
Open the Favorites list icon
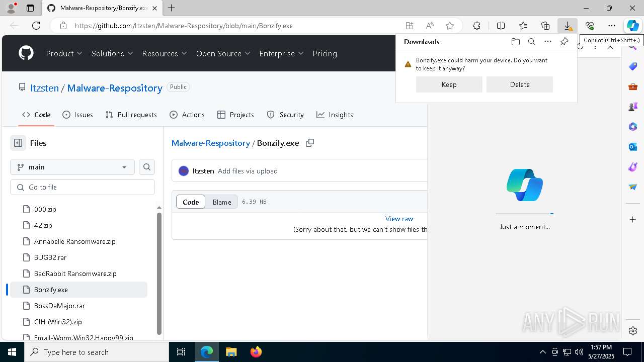pos(523,26)
